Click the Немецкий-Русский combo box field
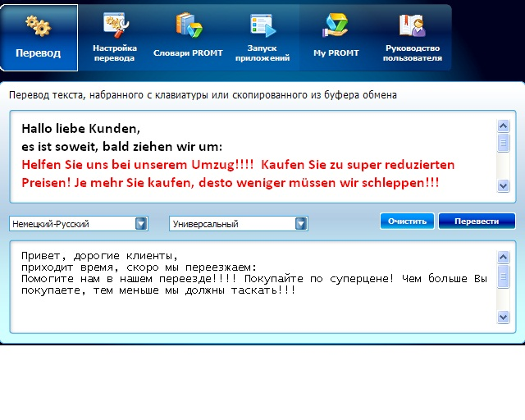Screen dimensions: 525x420 click(79, 223)
